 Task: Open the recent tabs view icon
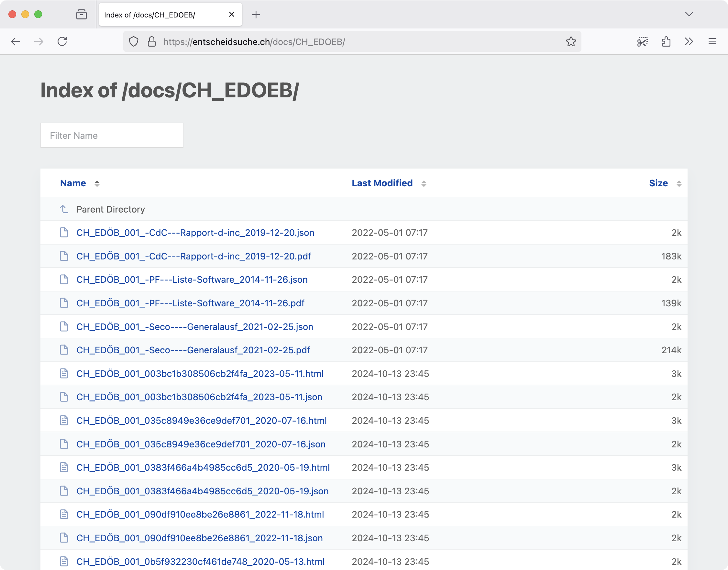pyautogui.click(x=81, y=14)
